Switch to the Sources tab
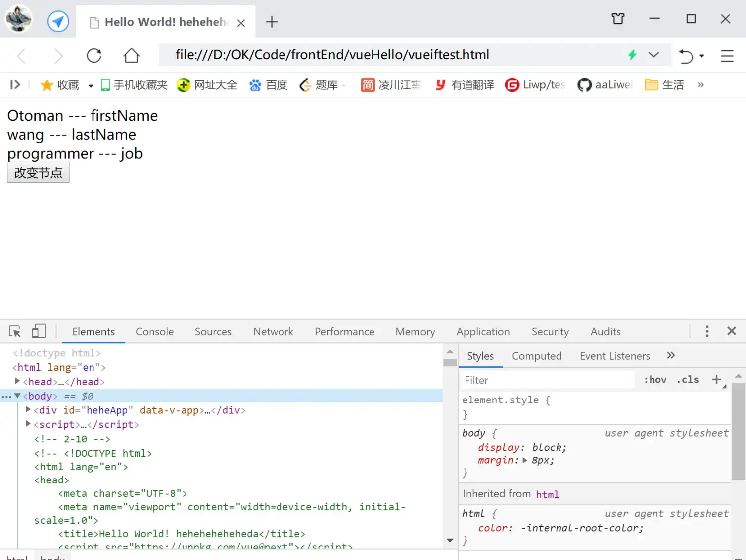 point(213,332)
